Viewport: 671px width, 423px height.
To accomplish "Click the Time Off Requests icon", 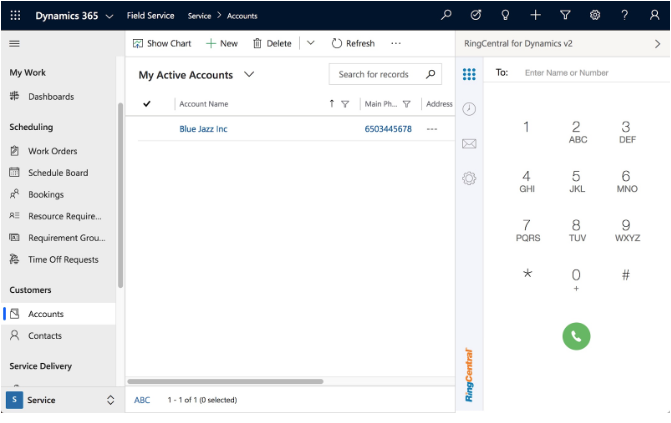I will (x=15, y=259).
